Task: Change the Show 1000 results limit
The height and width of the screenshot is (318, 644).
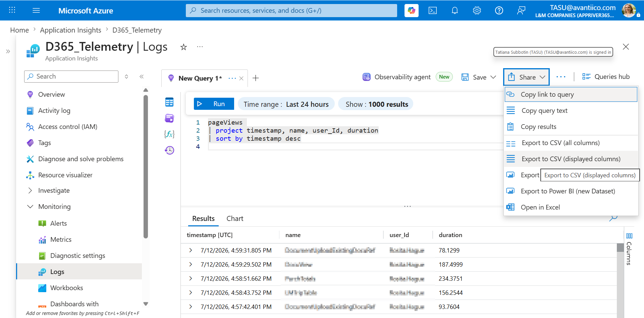Action: pos(376,104)
